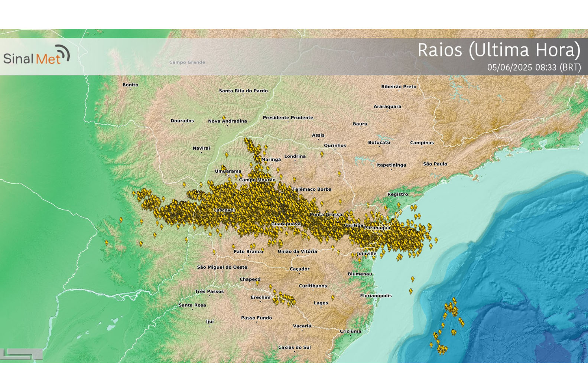The image size is (588, 392).
Task: Select the Guarapuava city label
Action: (286, 224)
